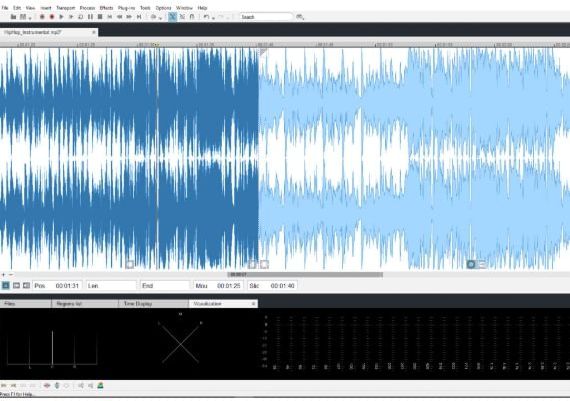This screenshot has height=401, width=570.
Task: Click the horizontal scrollbar thumb under waveform
Action: click(x=305, y=274)
